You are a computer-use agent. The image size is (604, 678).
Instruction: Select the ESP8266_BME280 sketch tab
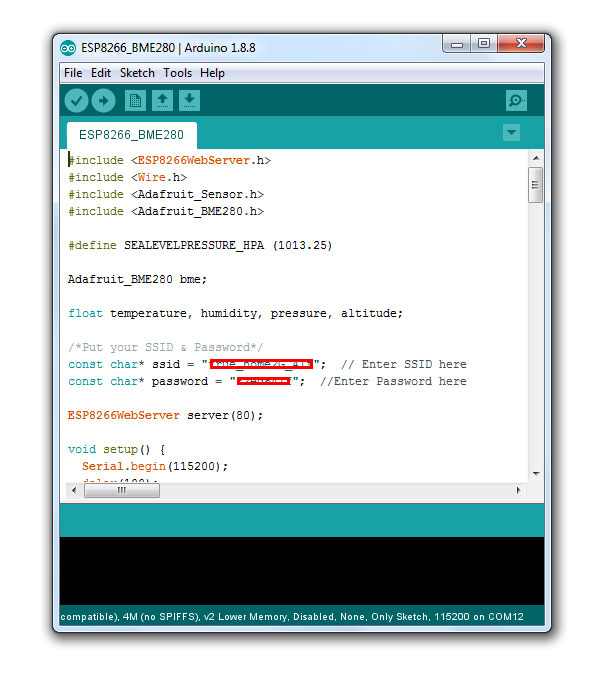(x=131, y=135)
